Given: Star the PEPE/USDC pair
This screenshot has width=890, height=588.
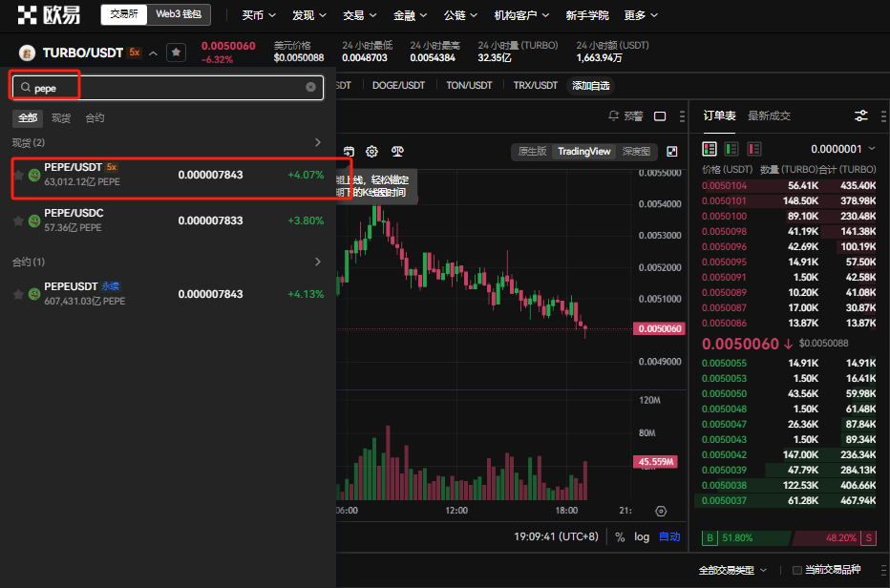Looking at the screenshot, I should [x=19, y=220].
